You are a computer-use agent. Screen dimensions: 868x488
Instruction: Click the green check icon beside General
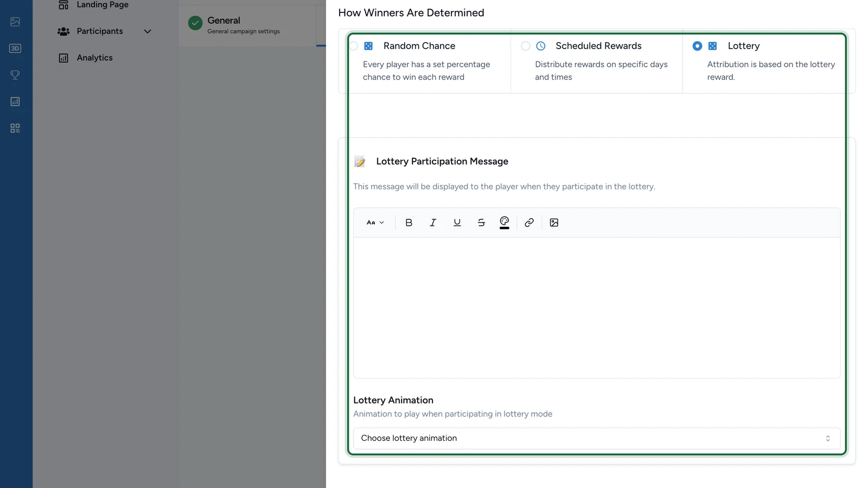click(x=195, y=23)
